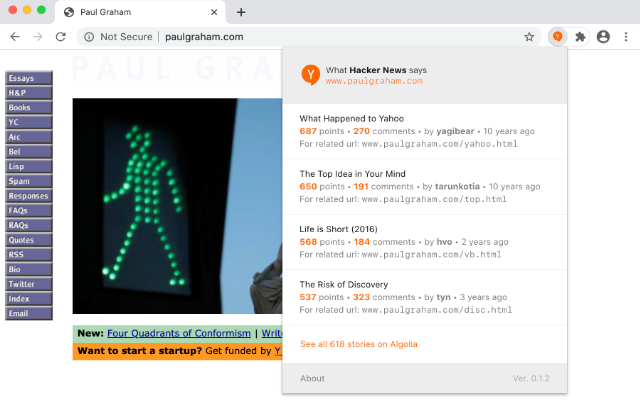Image resolution: width=640 pixels, height=400 pixels.
Task: Close the Paul Graham tab
Action: point(214,12)
